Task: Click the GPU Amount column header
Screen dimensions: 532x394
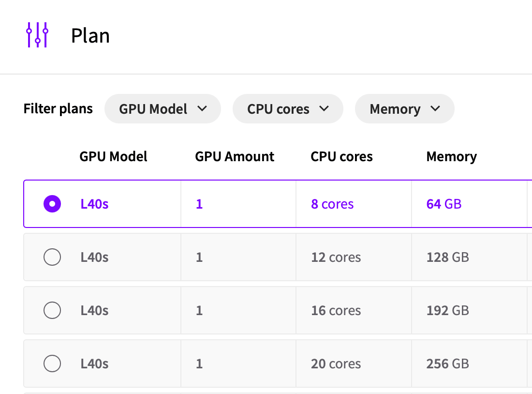Action: tap(234, 156)
